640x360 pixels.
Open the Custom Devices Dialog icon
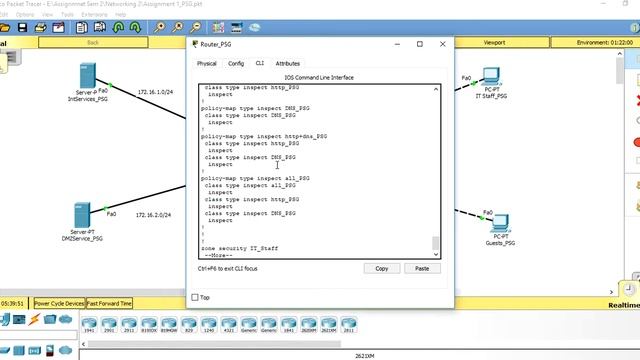click(x=237, y=28)
